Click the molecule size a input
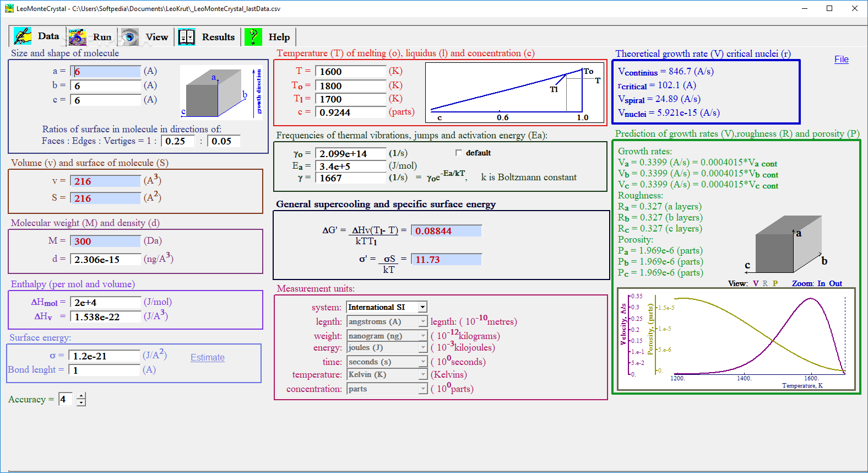868x473 pixels. pyautogui.click(x=106, y=72)
